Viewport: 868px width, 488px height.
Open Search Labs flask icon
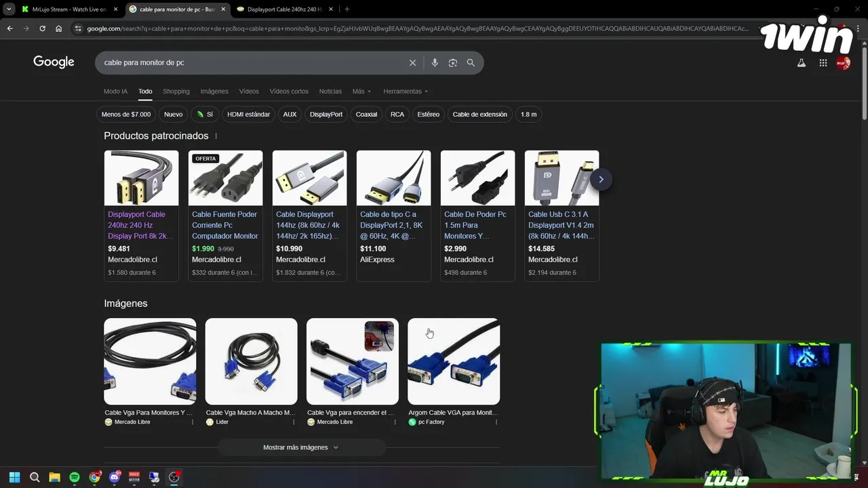point(801,62)
